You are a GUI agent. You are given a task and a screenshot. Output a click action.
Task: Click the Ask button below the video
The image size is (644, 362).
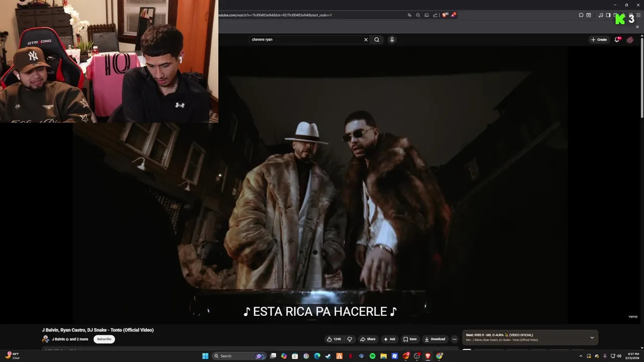pyautogui.click(x=389, y=339)
